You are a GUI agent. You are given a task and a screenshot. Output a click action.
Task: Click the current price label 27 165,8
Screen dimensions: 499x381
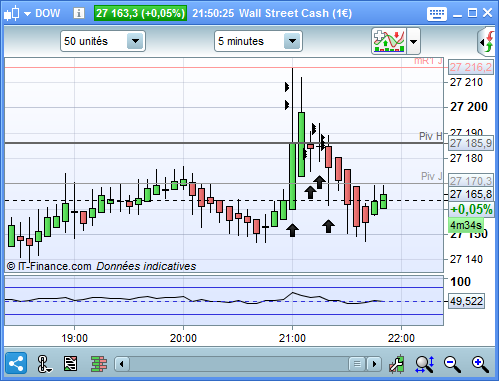471,194
